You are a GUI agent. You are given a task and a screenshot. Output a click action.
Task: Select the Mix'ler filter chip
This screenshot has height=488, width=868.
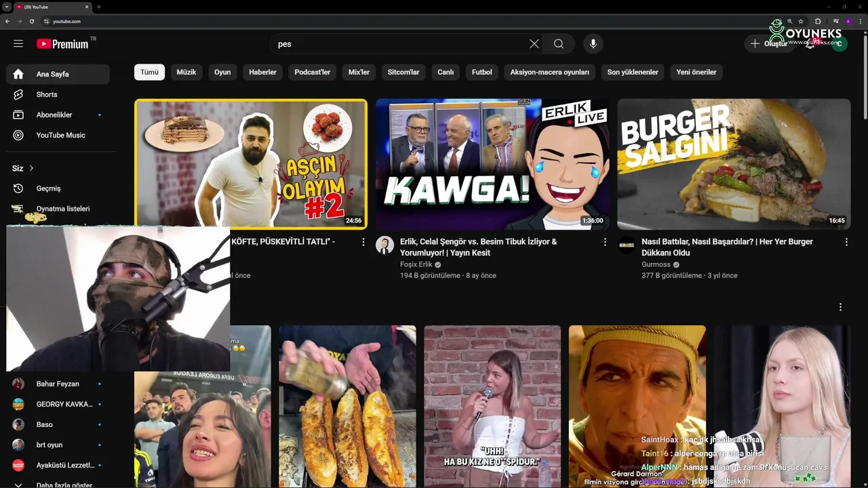[x=359, y=72]
